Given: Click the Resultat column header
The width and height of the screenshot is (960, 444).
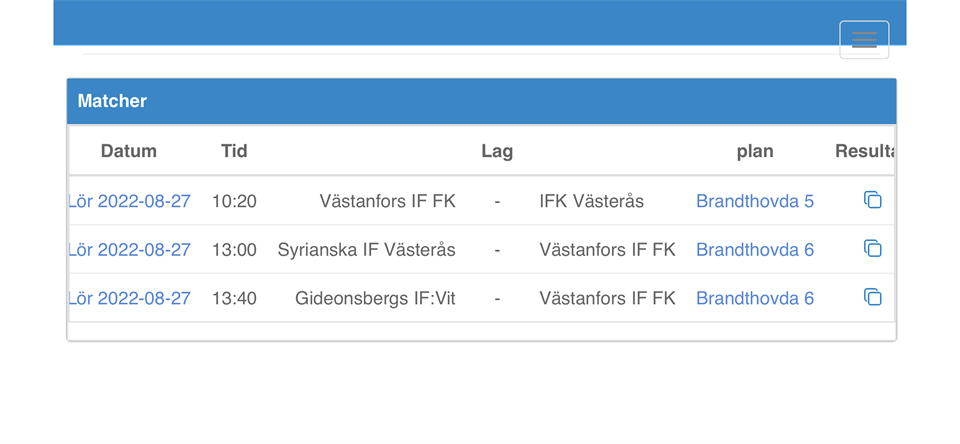Looking at the screenshot, I should point(864,151).
